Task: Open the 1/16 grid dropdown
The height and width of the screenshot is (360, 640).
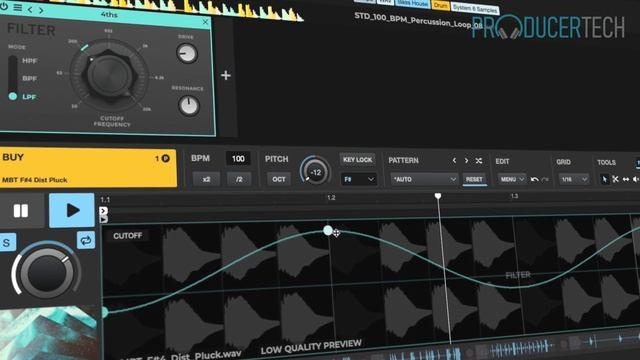Action: pos(573,180)
